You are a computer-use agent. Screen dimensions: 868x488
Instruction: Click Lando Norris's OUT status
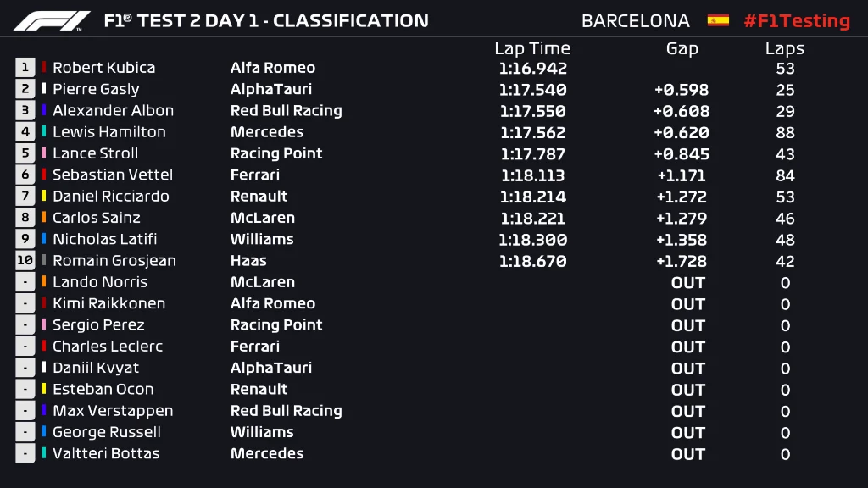click(687, 282)
